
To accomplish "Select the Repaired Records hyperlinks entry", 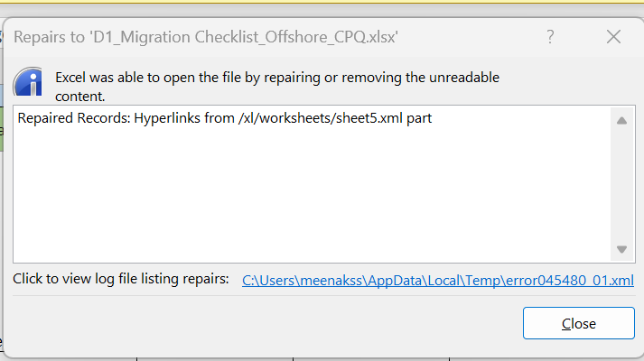I will 224,118.
